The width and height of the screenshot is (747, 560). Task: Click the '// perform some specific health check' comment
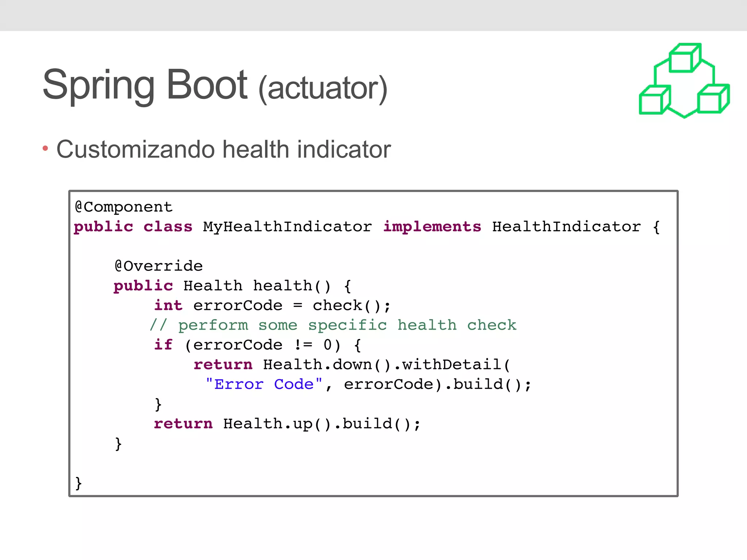point(333,325)
